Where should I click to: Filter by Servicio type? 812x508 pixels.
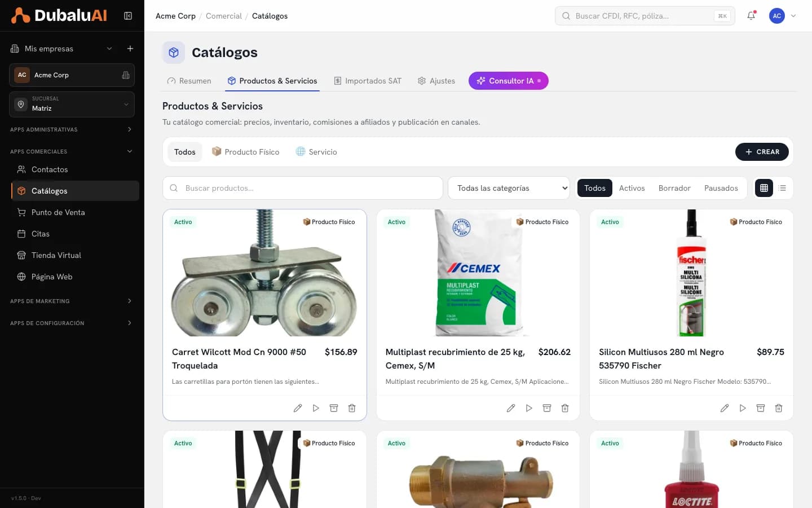click(316, 152)
